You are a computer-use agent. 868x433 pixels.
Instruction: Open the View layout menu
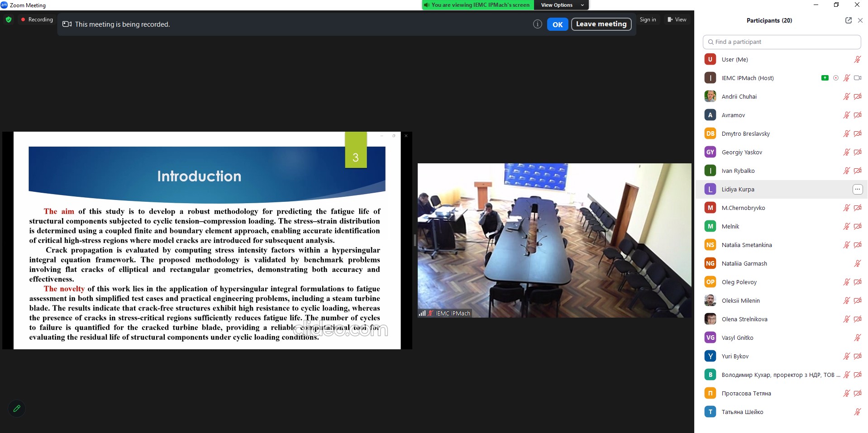[677, 20]
